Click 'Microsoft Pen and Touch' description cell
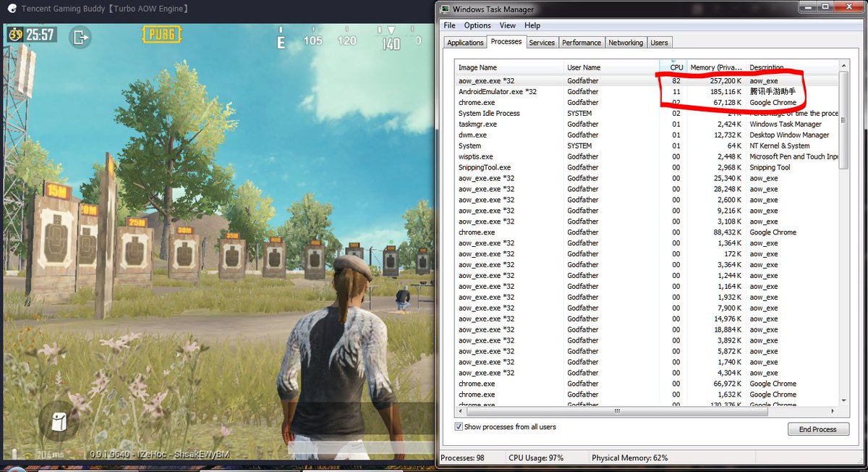 (x=793, y=156)
